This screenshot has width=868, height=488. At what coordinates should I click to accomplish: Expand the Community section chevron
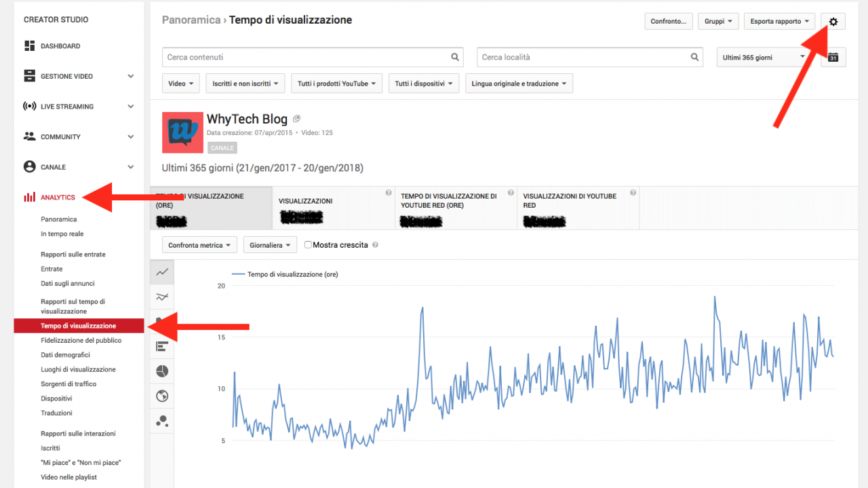131,136
